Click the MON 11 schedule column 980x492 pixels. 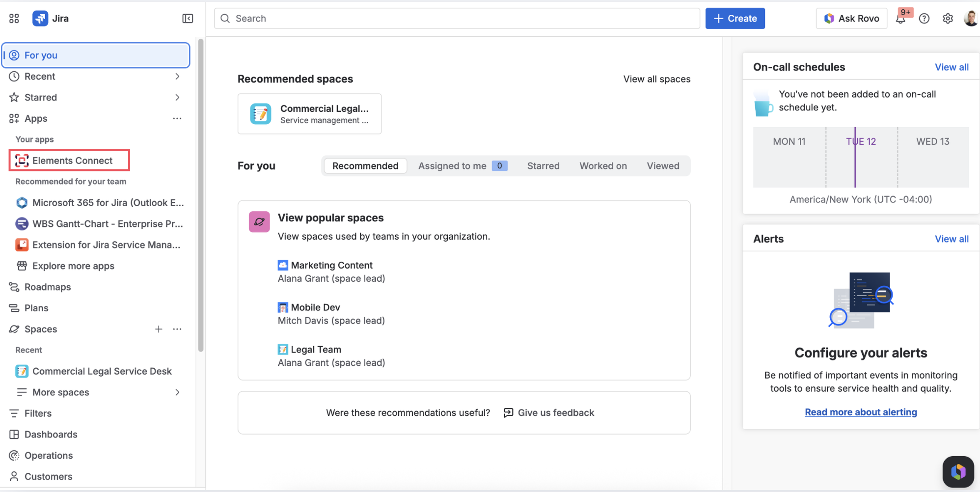tap(789, 158)
